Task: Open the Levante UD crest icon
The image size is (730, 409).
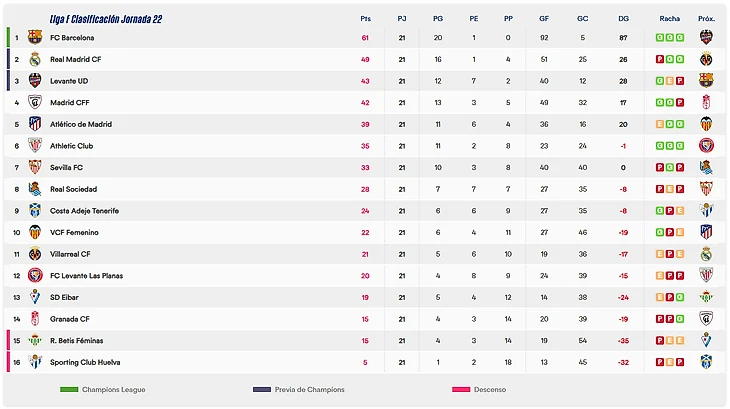Action: (35, 81)
